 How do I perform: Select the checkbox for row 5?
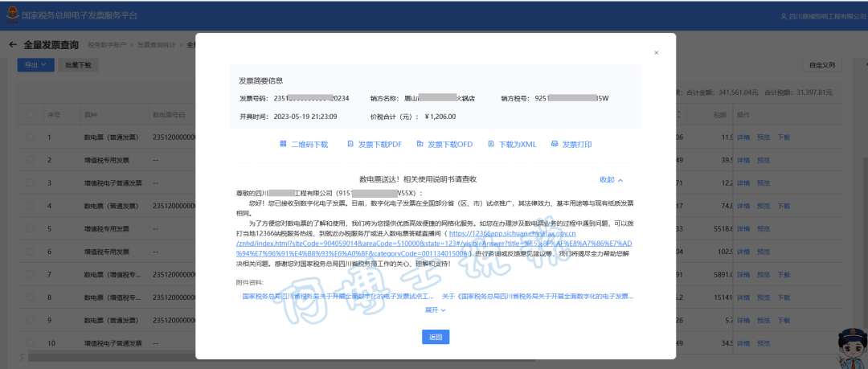tap(30, 229)
